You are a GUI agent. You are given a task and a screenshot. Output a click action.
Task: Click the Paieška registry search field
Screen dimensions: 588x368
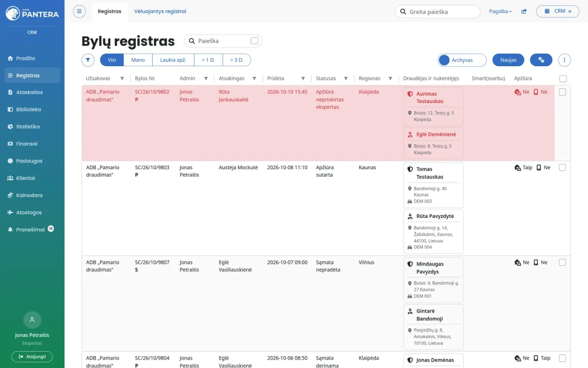pos(223,41)
